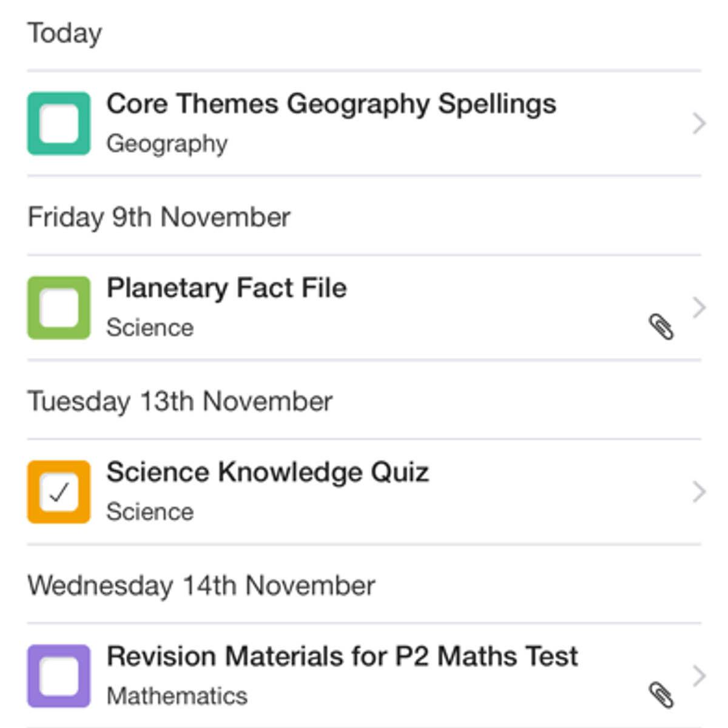Open attachment paperclip on Planetary Fact File
This screenshot has height=728, width=728.
[661, 327]
